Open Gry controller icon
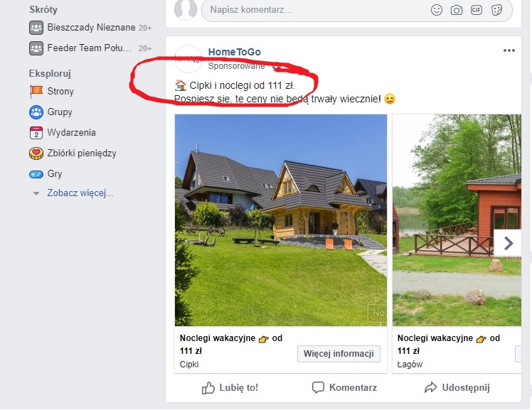 36,174
